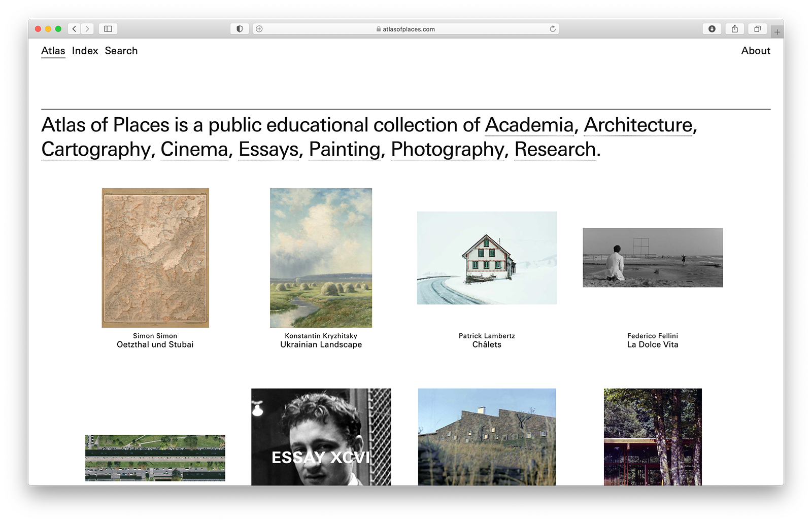Open the Search navigation item
The height and width of the screenshot is (523, 812).
click(x=121, y=51)
